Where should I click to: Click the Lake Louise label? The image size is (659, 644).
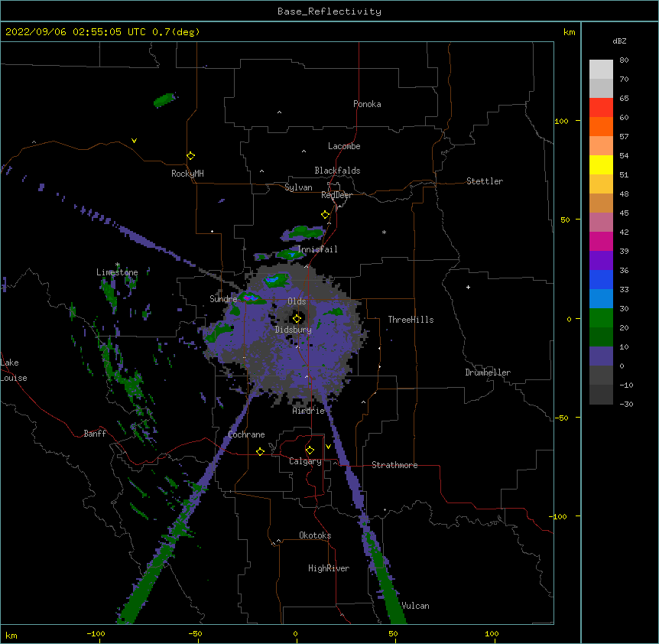pos(14,370)
